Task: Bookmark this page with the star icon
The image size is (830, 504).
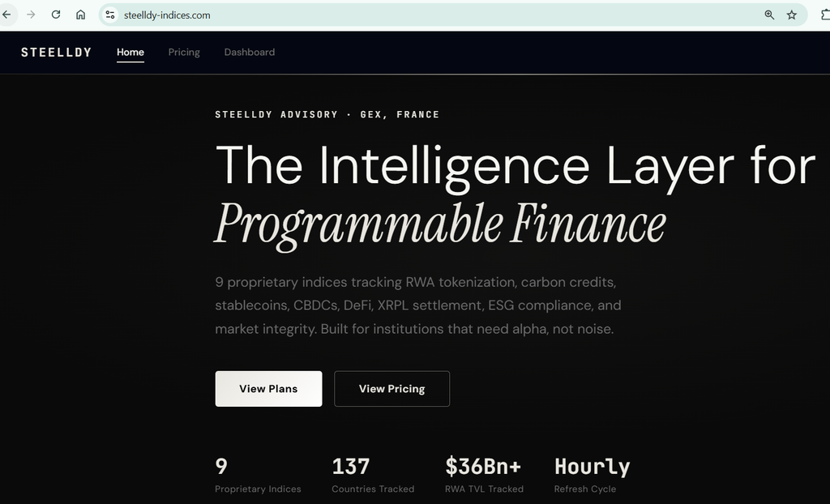Action: [791, 15]
